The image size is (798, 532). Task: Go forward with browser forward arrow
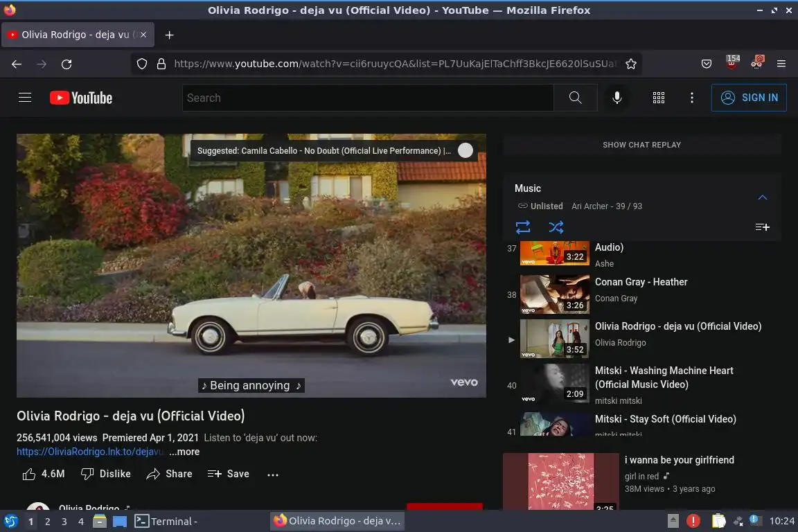click(42, 64)
